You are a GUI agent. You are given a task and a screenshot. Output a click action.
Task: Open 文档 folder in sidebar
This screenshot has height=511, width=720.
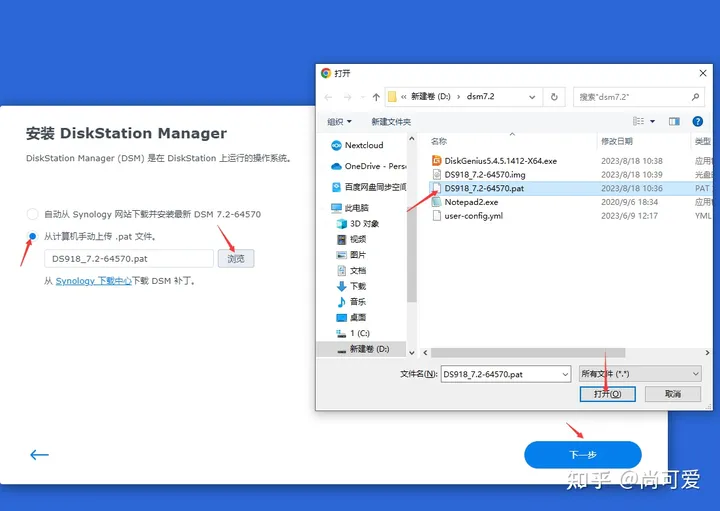click(x=351, y=270)
